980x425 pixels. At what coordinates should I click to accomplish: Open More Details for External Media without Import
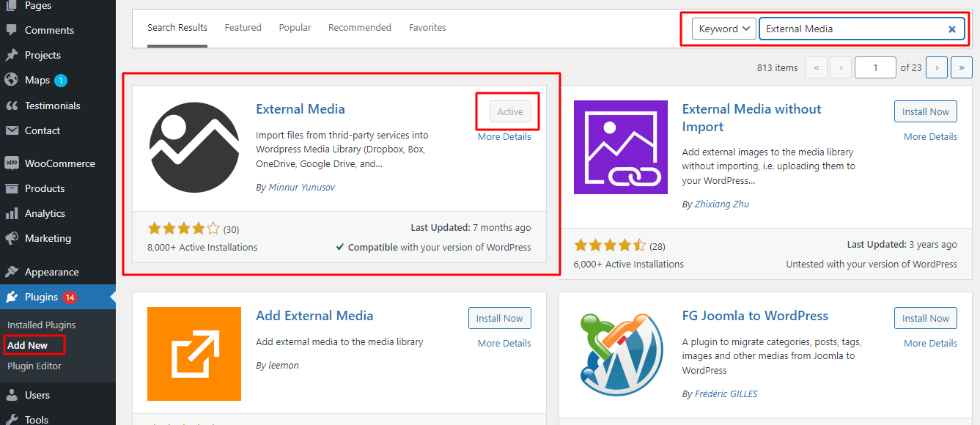[x=930, y=136]
